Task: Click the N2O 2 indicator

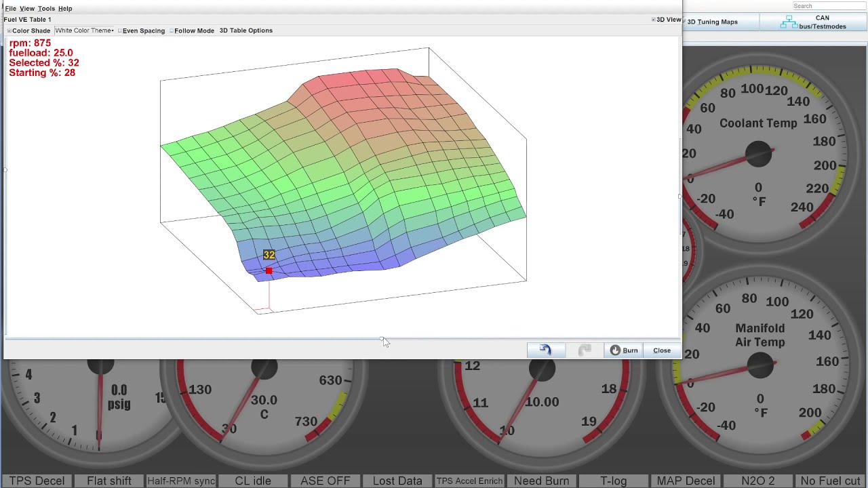Action: click(x=758, y=481)
